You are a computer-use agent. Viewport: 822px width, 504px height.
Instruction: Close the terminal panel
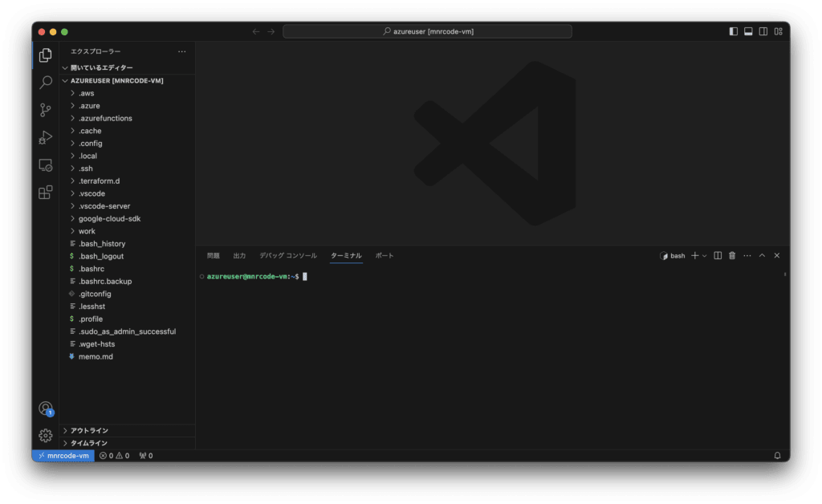point(777,256)
